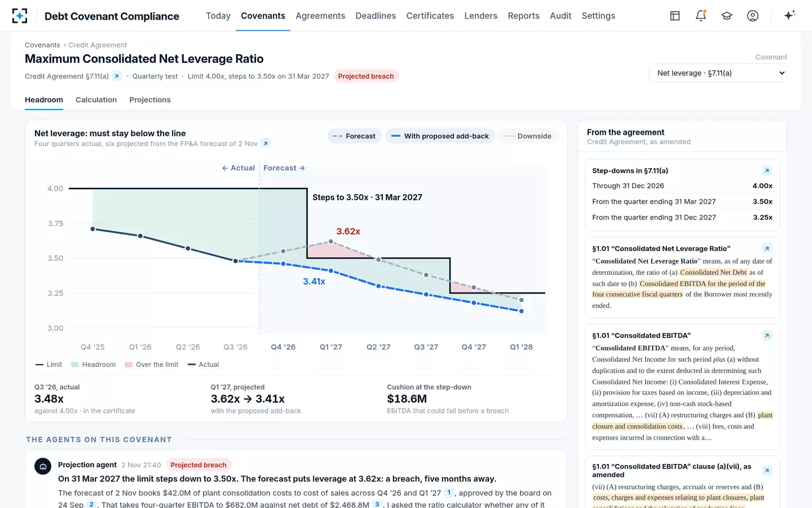Click Credit Agreement breadcrumb
812x508 pixels.
click(x=98, y=45)
